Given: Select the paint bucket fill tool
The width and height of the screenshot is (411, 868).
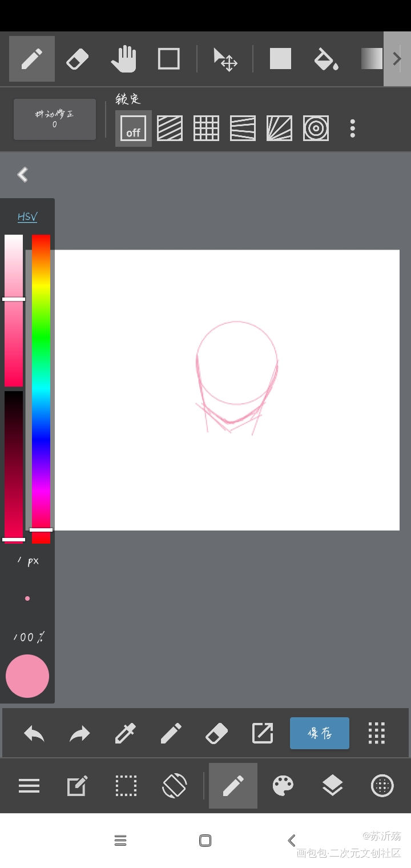Looking at the screenshot, I should coord(326,59).
